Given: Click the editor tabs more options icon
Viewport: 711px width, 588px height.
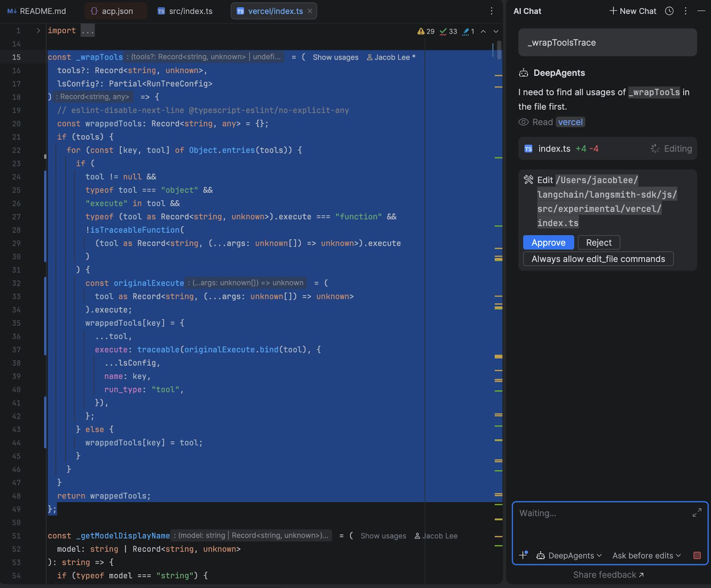Looking at the screenshot, I should coord(491,11).
